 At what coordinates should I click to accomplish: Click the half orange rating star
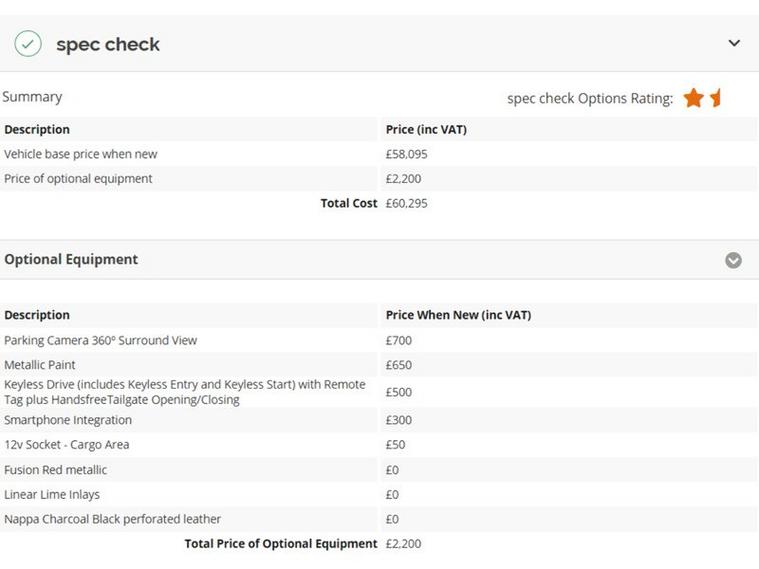coord(716,98)
